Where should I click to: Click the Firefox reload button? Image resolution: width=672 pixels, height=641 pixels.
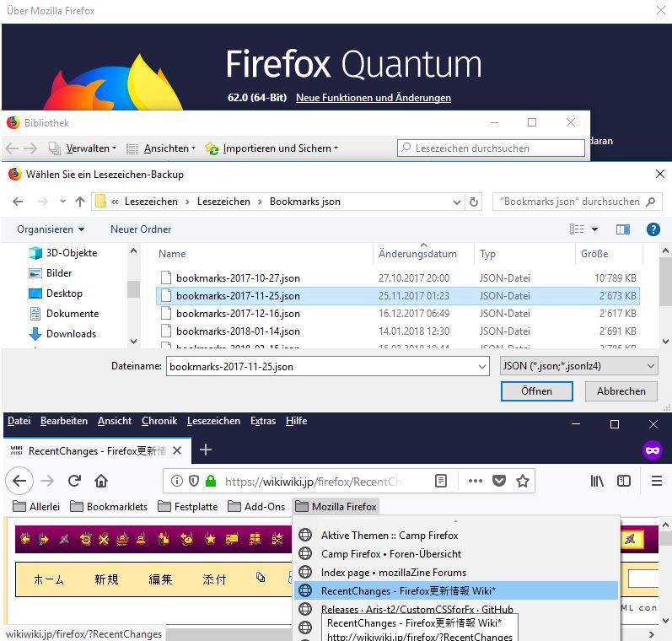[74, 481]
